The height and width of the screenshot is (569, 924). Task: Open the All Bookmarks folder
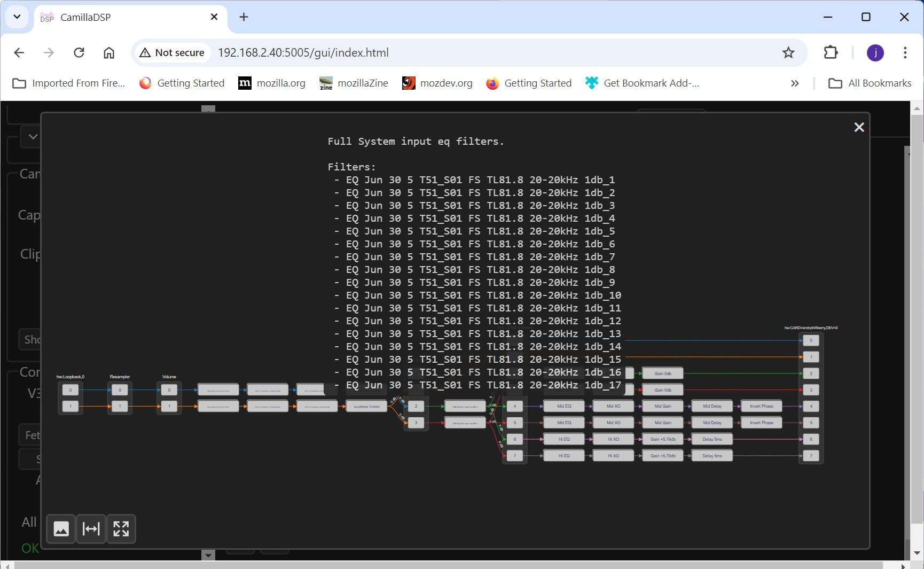point(870,83)
